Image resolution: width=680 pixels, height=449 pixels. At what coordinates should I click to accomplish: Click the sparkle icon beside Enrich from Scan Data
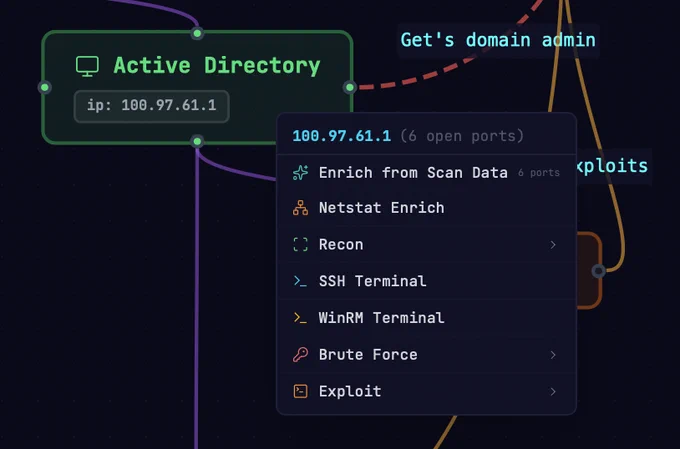301,173
